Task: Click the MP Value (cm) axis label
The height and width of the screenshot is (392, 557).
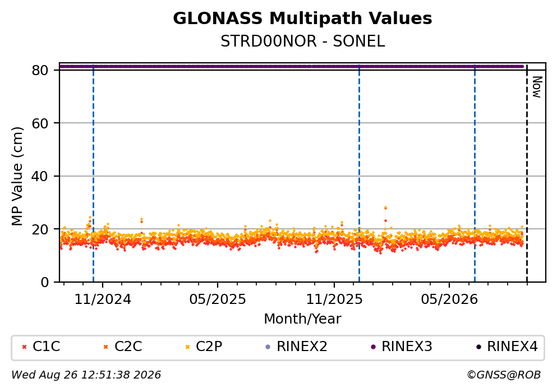Action: point(17,176)
